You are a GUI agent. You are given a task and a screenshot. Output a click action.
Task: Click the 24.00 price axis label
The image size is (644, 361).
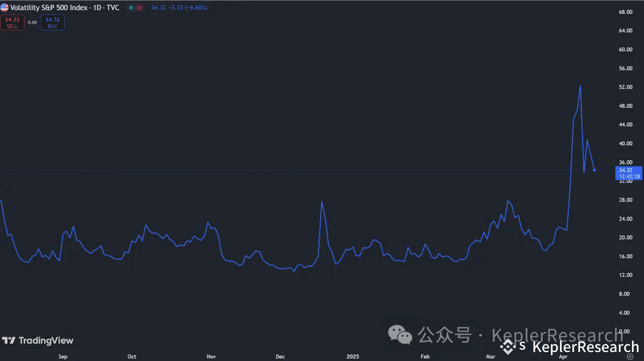pos(626,219)
